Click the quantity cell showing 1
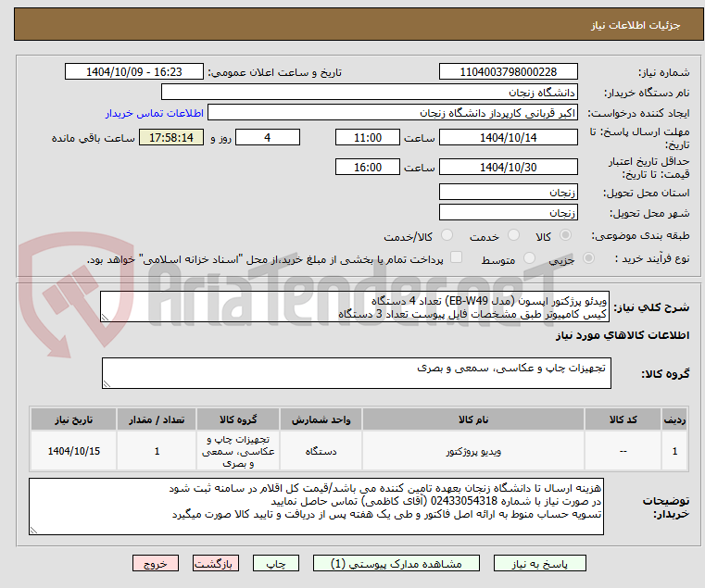The width and height of the screenshot is (705, 588). point(157,451)
